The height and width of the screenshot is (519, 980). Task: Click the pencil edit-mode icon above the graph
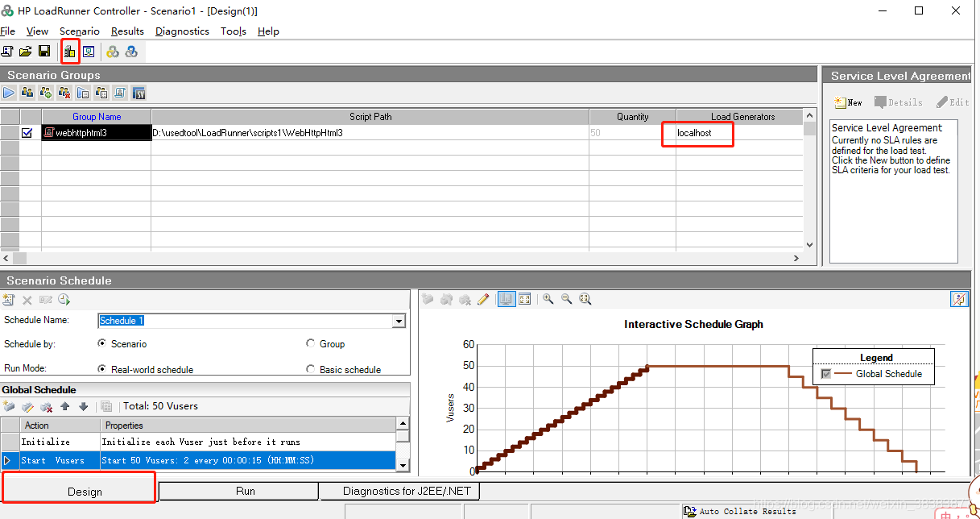[483, 299]
